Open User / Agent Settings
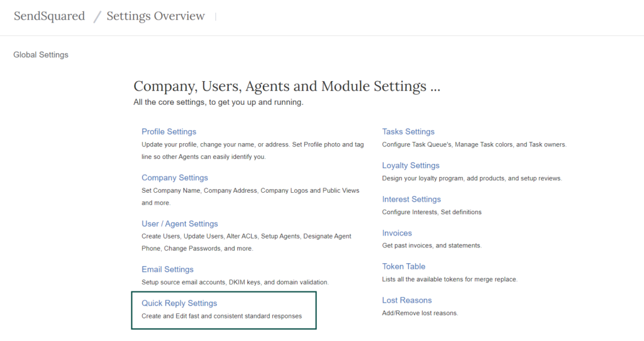Viewport: 644px width, 341px height. (179, 224)
